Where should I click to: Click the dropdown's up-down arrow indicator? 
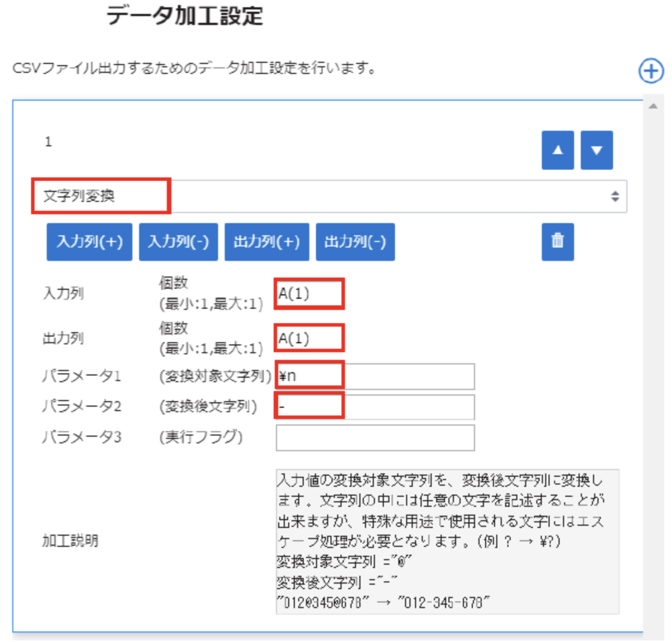pyautogui.click(x=615, y=196)
